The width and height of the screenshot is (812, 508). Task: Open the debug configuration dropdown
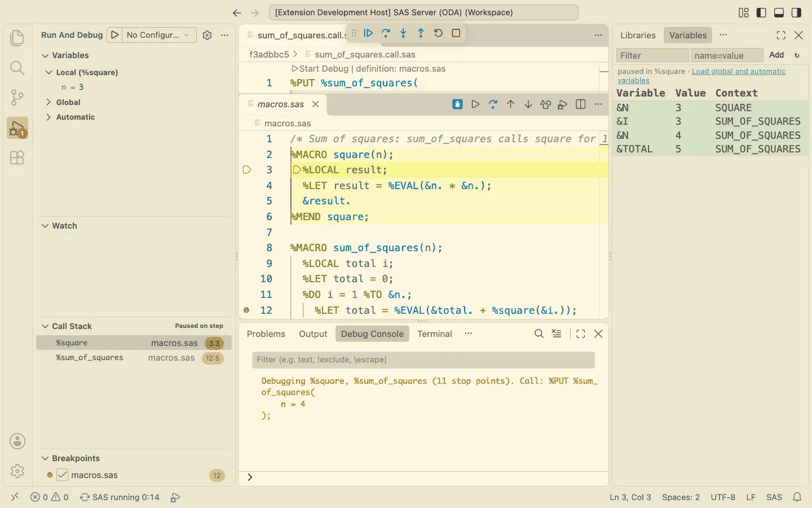tap(160, 35)
